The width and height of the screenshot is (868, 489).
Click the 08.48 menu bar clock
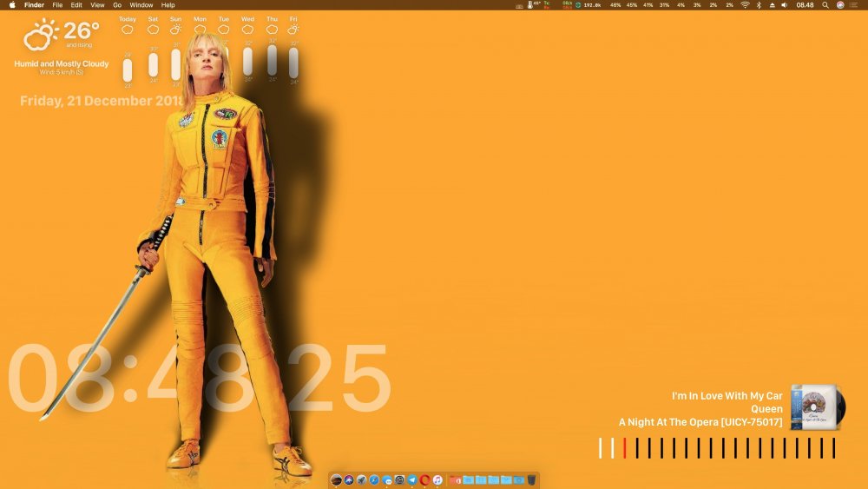pos(805,5)
